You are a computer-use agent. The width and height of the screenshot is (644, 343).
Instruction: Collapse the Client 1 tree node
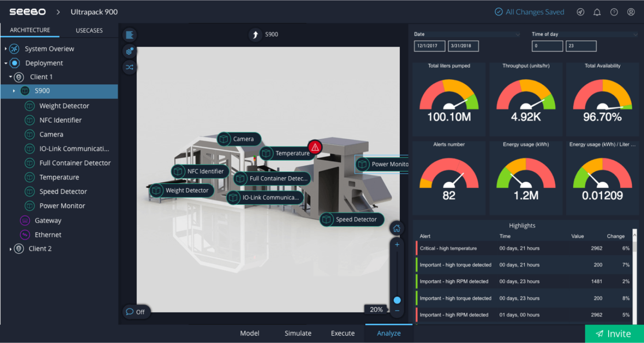[10, 77]
